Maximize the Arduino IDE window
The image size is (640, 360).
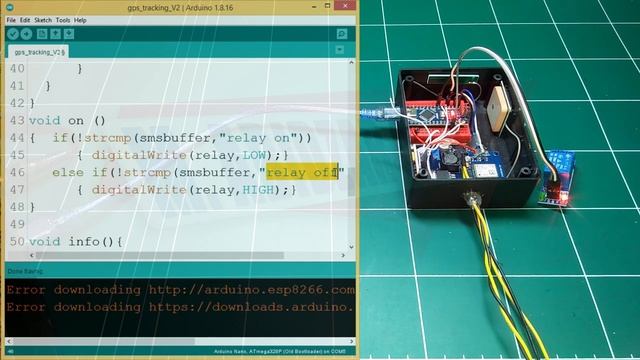point(327,6)
